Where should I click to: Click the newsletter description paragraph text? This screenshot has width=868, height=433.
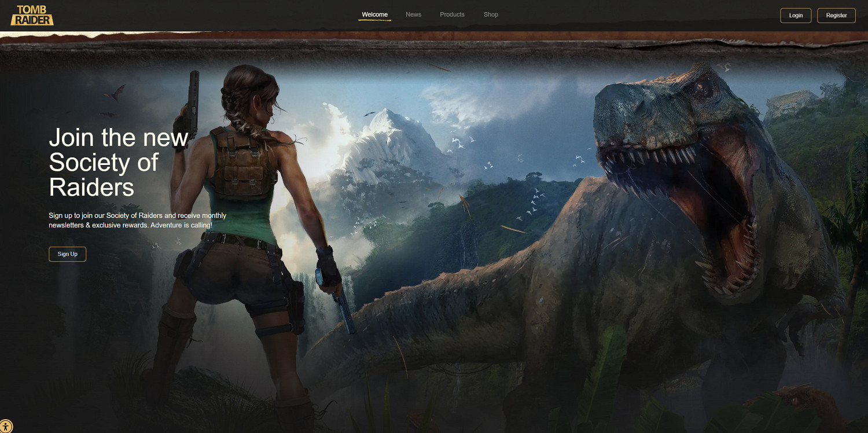(x=137, y=220)
